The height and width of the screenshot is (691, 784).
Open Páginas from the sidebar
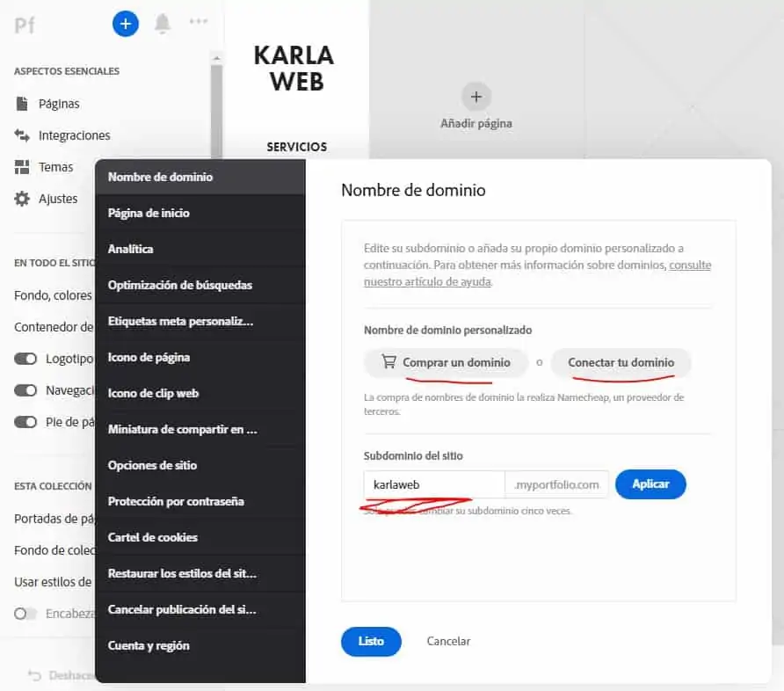click(x=59, y=104)
